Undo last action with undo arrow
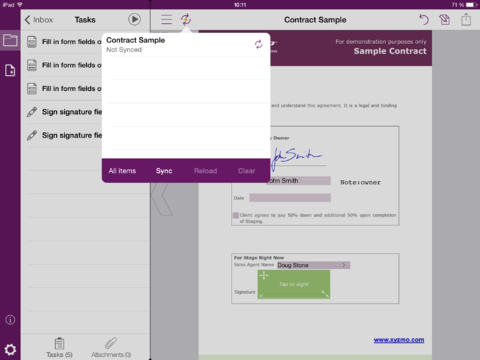The height and width of the screenshot is (360, 480). click(423, 19)
